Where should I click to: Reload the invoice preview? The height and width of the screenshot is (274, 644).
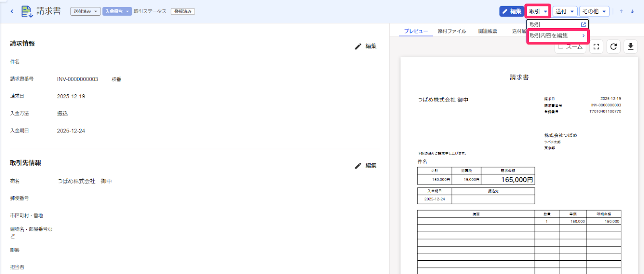613,47
